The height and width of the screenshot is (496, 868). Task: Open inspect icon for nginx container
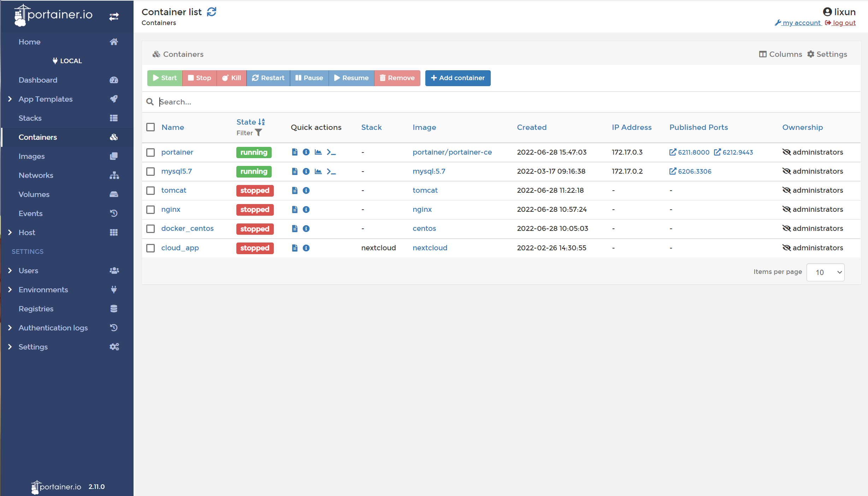306,209
